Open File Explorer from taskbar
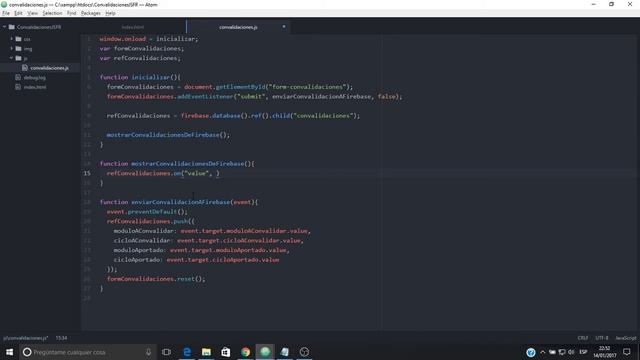 [x=206, y=352]
